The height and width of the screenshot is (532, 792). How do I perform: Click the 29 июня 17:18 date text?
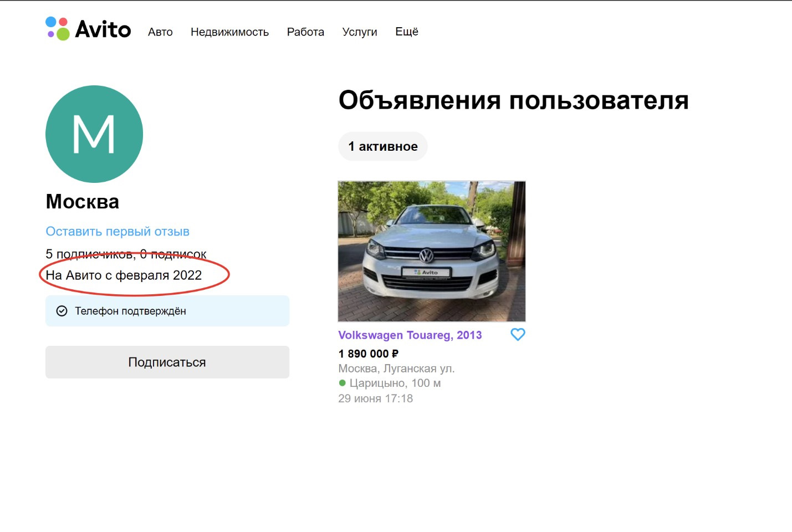pos(375,398)
